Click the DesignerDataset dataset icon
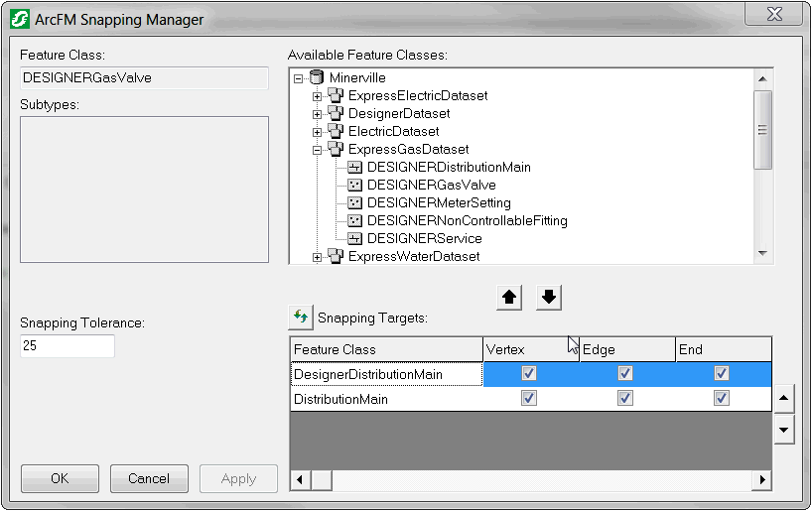The image size is (812, 511). pos(336,113)
